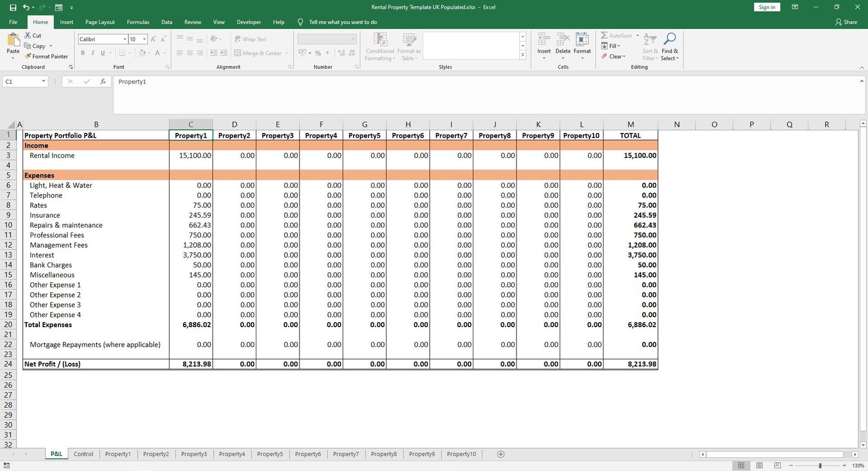
Task: Click the Undo arrow icon
Action: click(x=26, y=8)
